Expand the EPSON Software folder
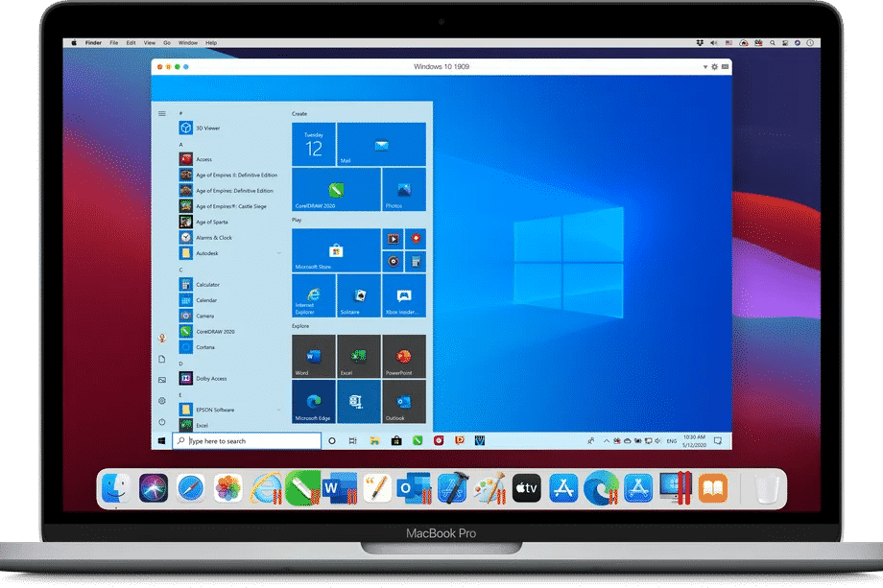Screen dimensions: 883x588 [279, 411]
